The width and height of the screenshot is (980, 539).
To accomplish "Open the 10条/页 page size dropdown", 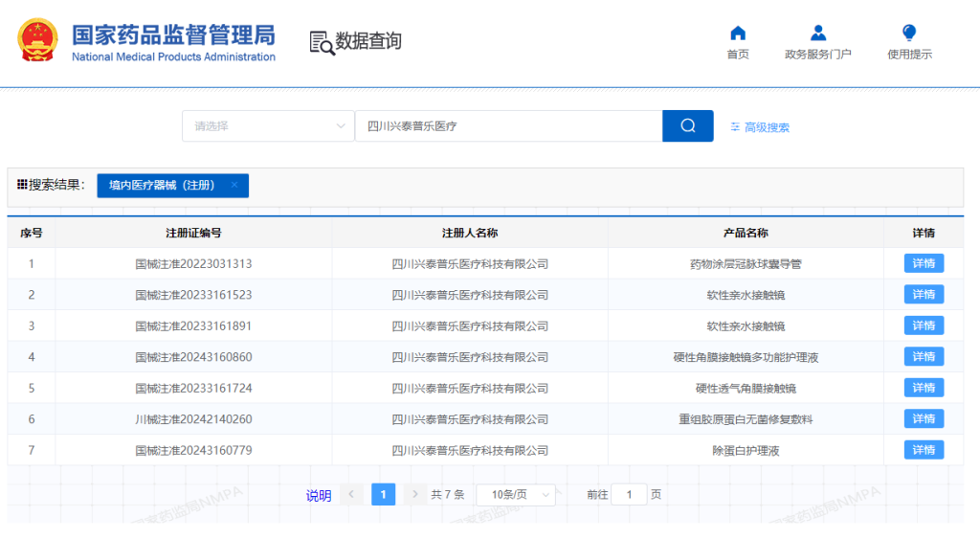I will coord(516,495).
